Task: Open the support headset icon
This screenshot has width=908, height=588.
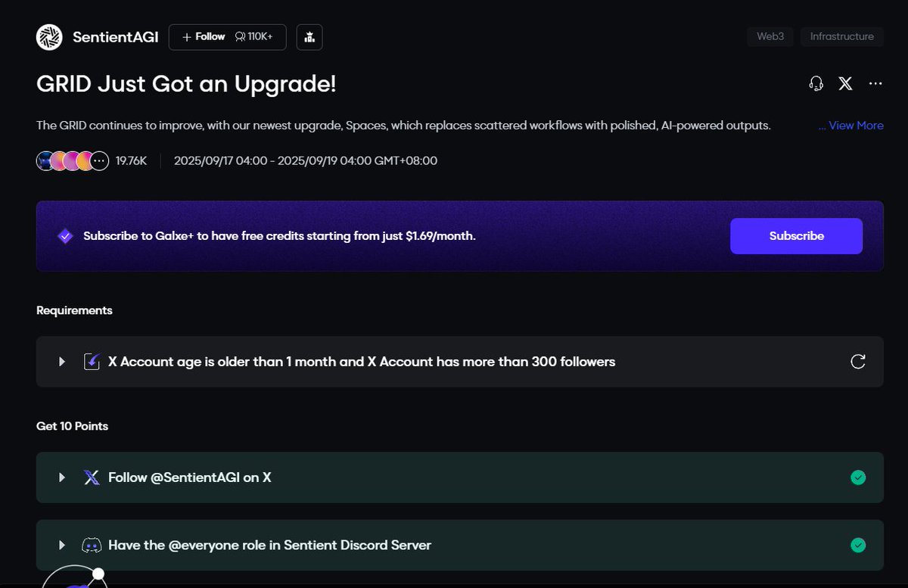Action: (816, 84)
